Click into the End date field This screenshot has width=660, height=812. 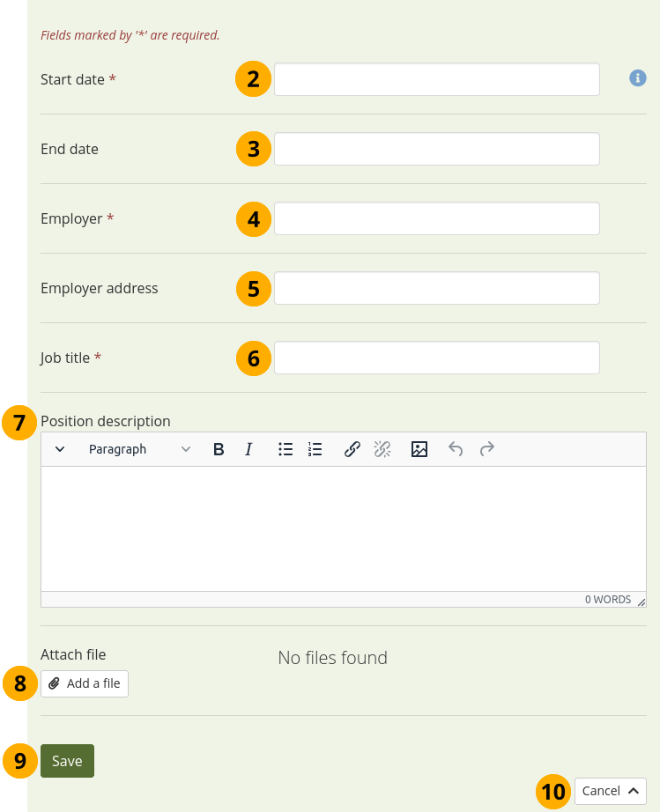[436, 149]
